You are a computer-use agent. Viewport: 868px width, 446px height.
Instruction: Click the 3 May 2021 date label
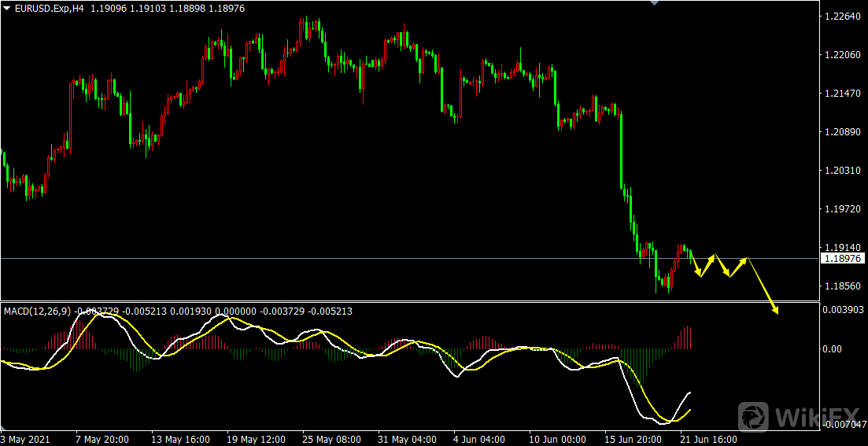[x=26, y=439]
